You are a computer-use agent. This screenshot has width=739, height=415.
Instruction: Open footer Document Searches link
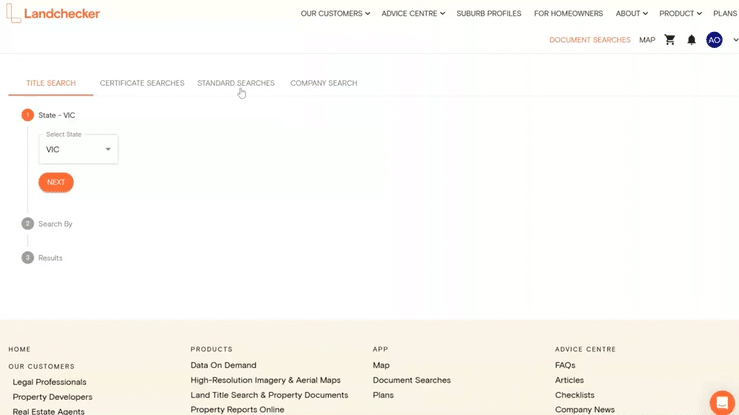click(411, 380)
